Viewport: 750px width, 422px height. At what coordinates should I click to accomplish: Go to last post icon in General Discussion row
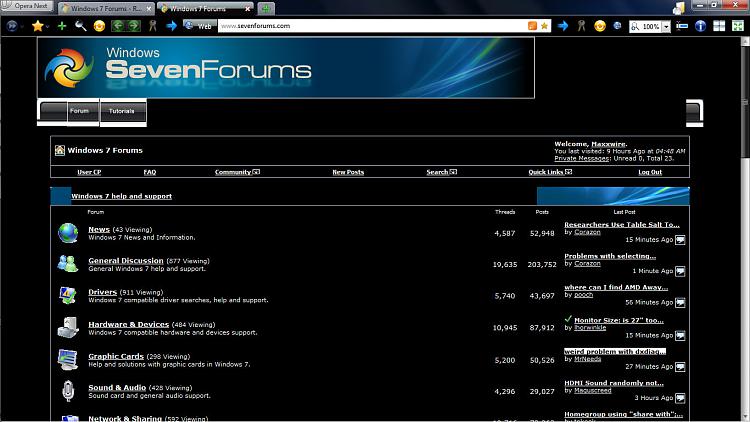pos(680,271)
